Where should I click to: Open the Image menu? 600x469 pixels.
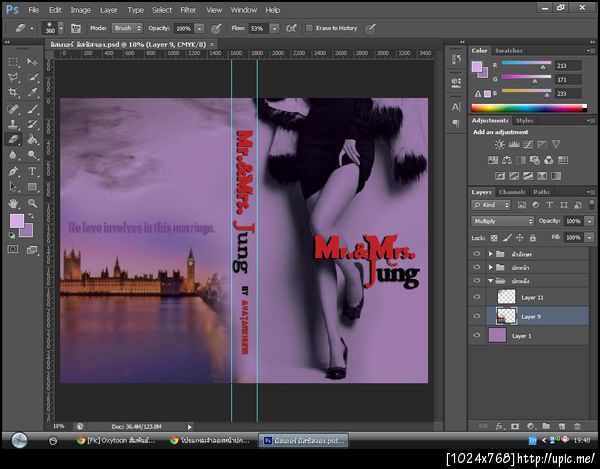coord(80,10)
